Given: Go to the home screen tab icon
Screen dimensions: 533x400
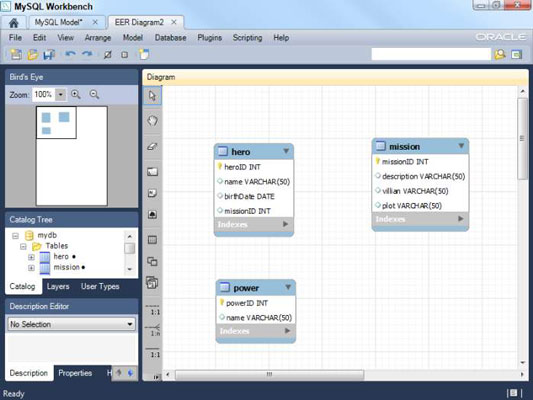Looking at the screenshot, I should click(x=14, y=23).
